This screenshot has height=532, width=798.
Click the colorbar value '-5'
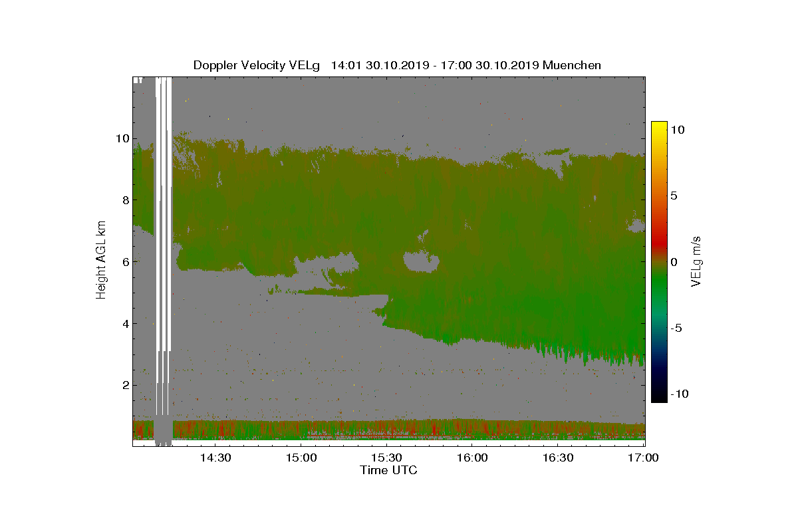677,328
